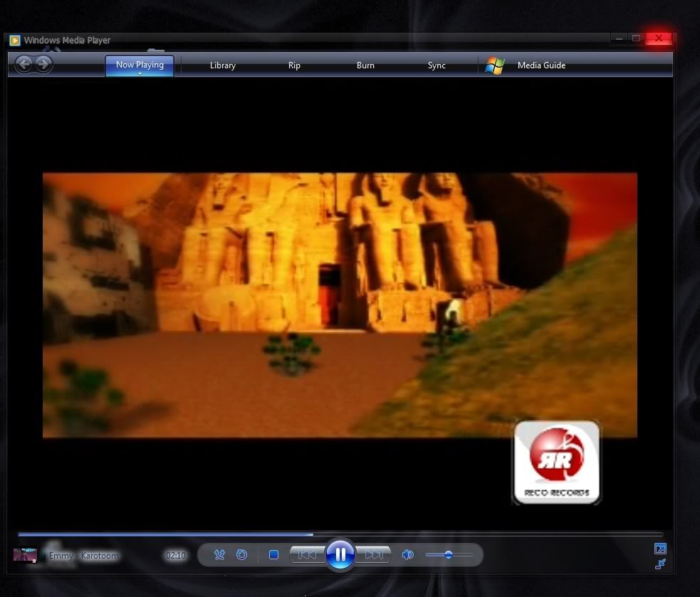The image size is (700, 597).
Task: Open the Media Guide tab
Action: tap(541, 65)
